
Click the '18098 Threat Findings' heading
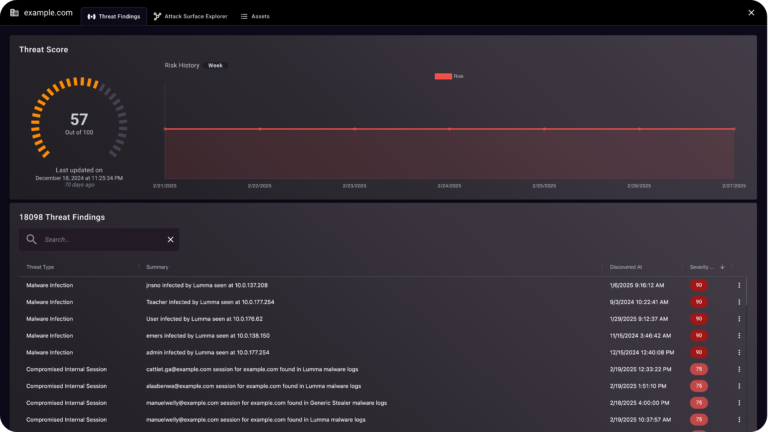coord(62,217)
